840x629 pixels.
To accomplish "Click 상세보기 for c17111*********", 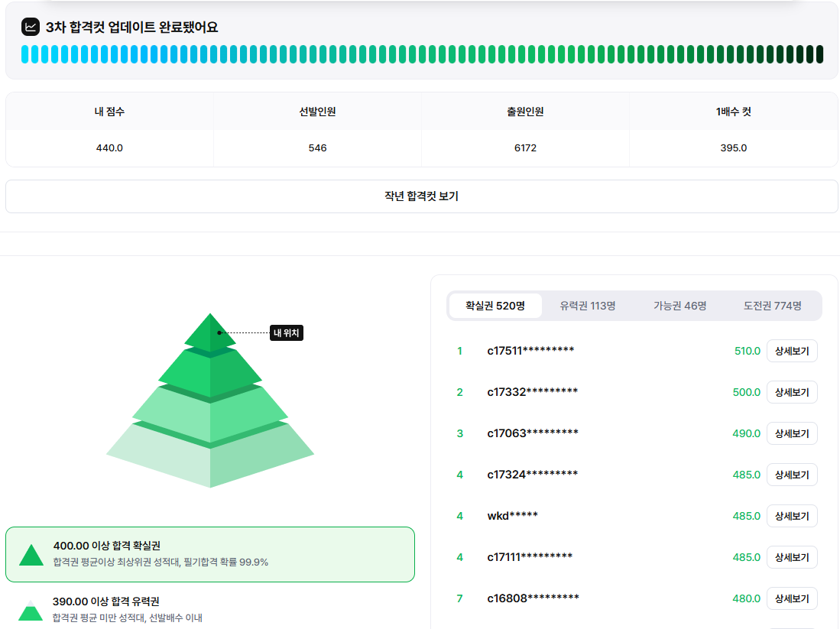I will (x=792, y=557).
